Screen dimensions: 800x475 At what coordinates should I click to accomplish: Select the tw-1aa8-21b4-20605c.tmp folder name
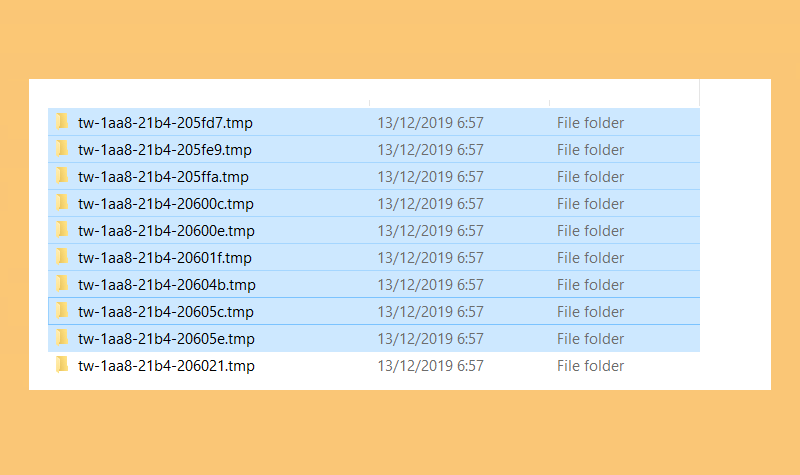(166, 312)
